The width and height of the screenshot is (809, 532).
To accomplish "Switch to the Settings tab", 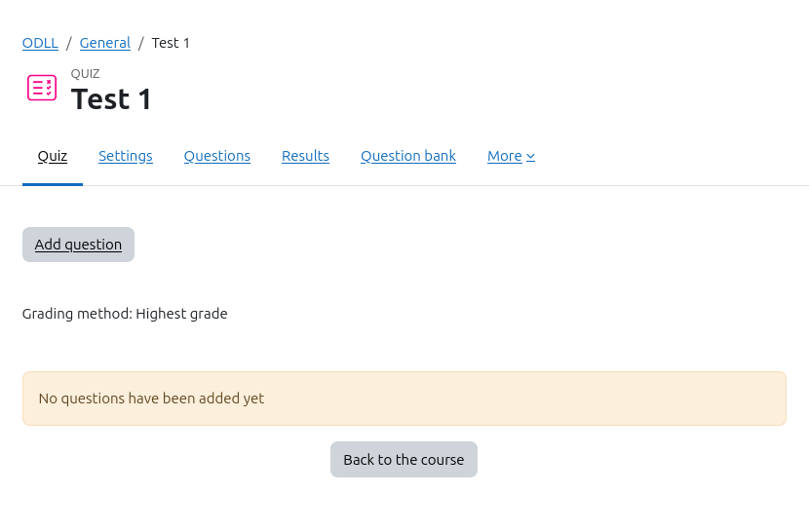I will [x=126, y=156].
